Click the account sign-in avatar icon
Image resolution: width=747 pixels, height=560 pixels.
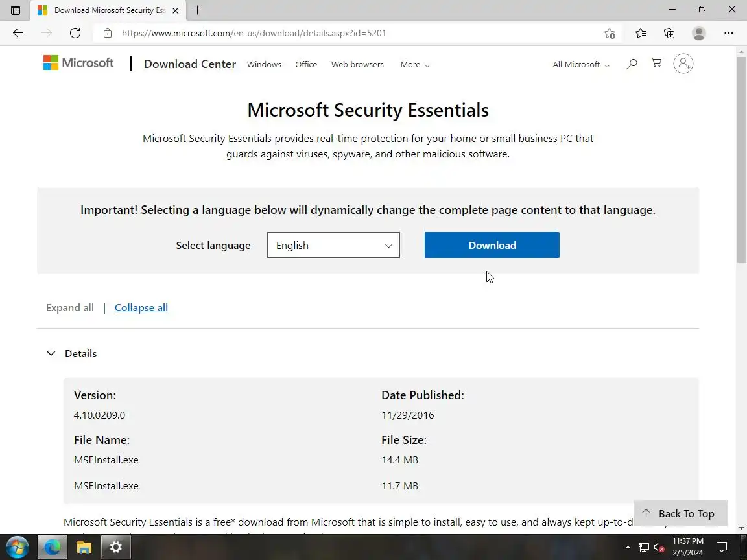[x=683, y=64]
